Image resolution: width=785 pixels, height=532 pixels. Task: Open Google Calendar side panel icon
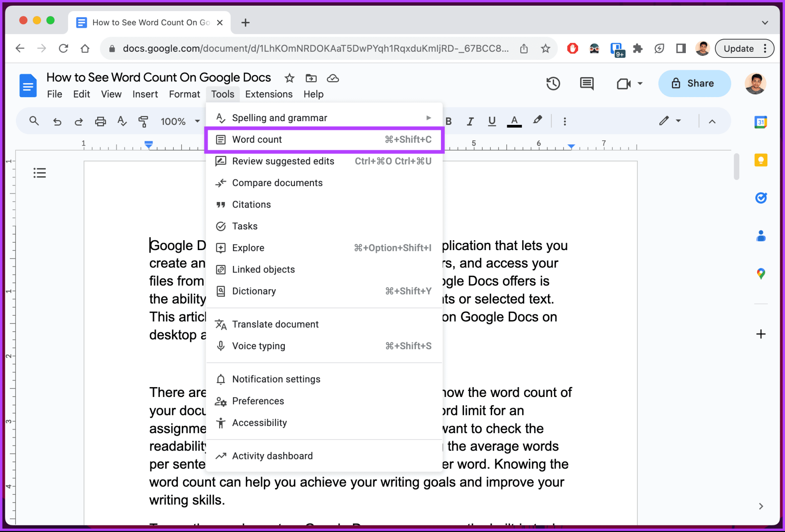761,122
